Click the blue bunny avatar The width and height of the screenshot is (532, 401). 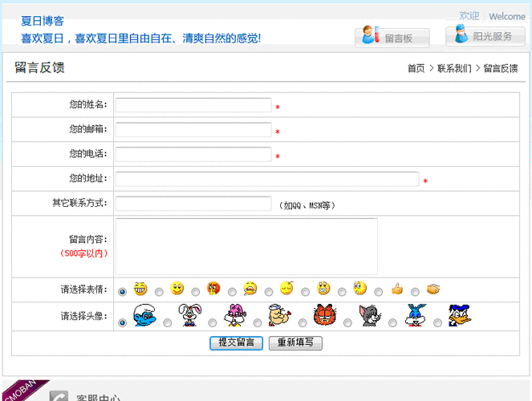pos(416,315)
